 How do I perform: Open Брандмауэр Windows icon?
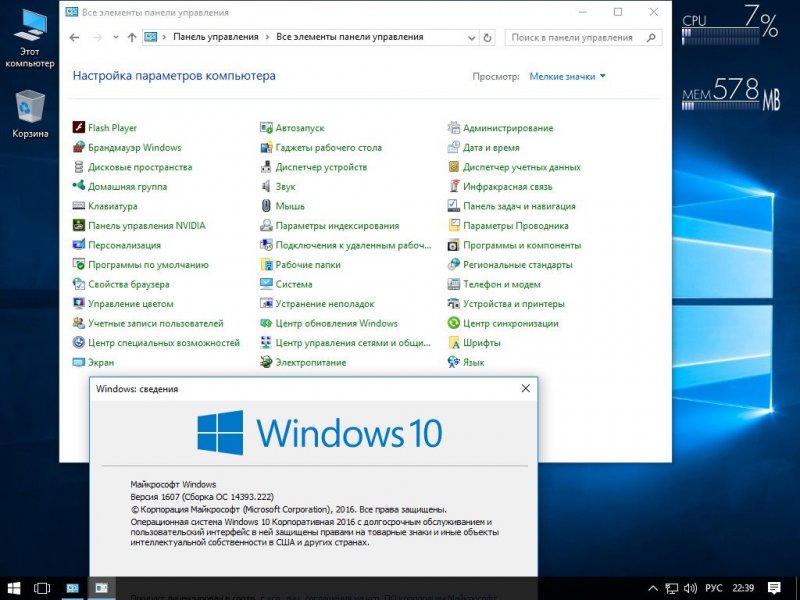pos(79,147)
